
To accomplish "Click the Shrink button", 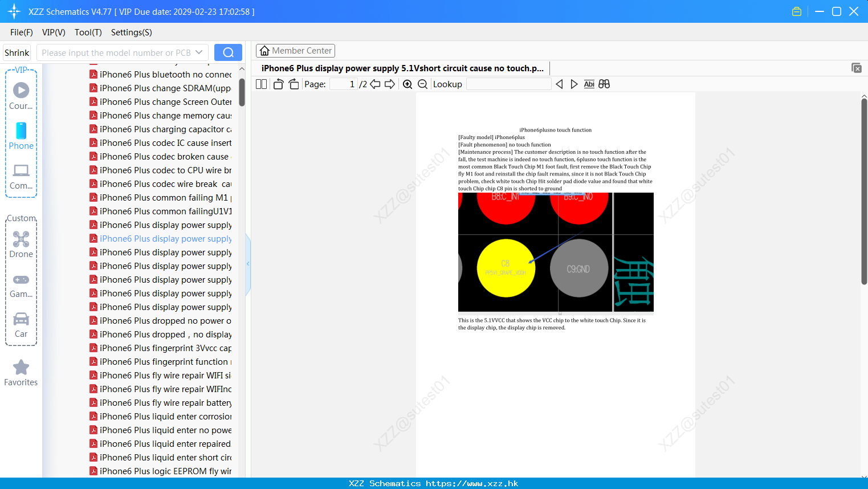I will pos(17,52).
